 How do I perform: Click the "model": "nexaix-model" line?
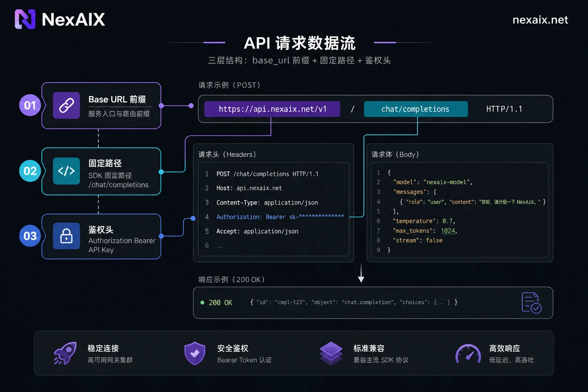click(x=433, y=182)
